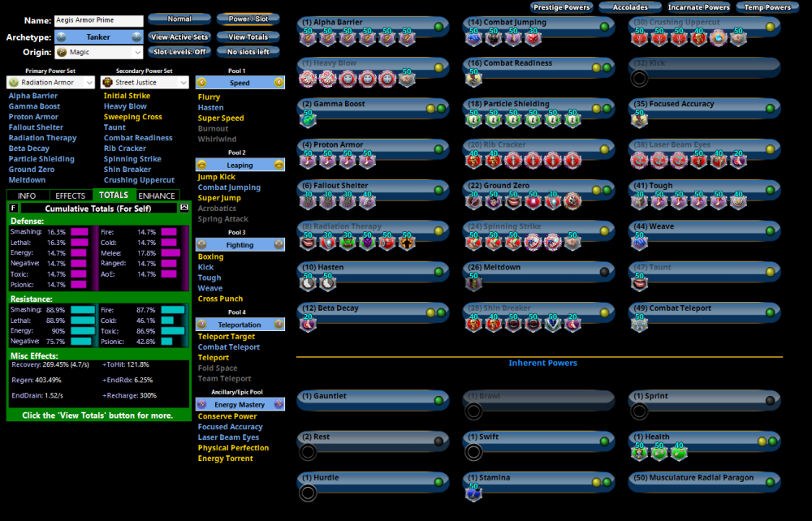Open the Incarnate Powers window
The image size is (812, 521).
tap(699, 7)
